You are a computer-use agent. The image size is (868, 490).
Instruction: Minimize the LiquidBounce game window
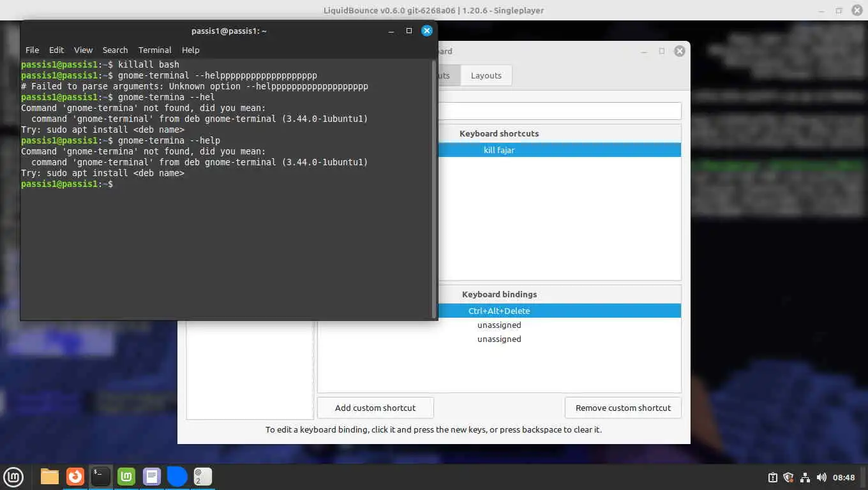pyautogui.click(x=821, y=10)
